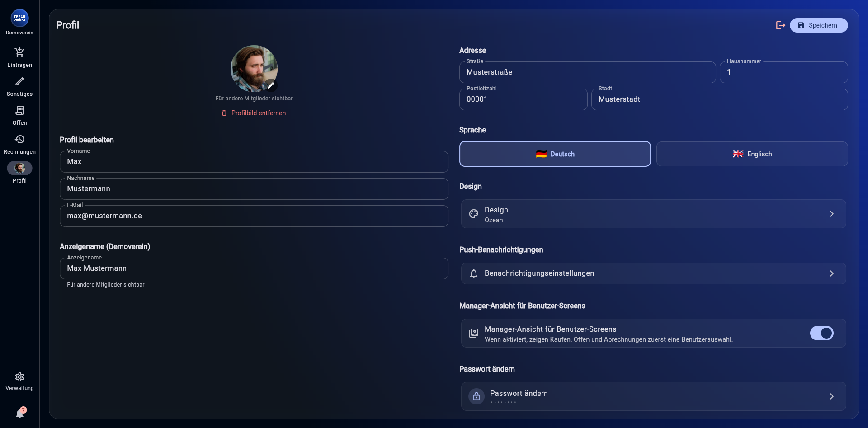868x428 pixels.
Task: Click the bell icon in Benachrichtigungseinstellungen row
Action: pos(473,273)
